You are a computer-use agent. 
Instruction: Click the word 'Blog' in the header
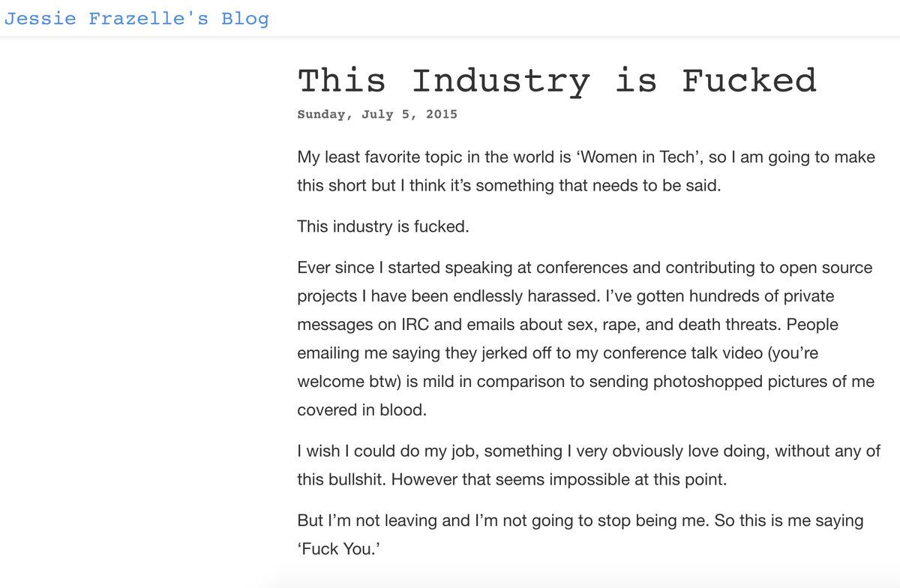(x=244, y=19)
